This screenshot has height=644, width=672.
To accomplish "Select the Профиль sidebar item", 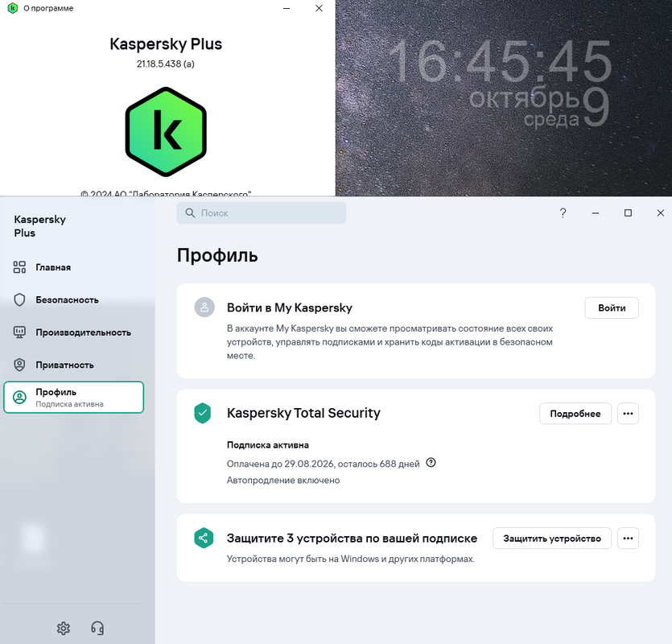I will click(x=73, y=397).
